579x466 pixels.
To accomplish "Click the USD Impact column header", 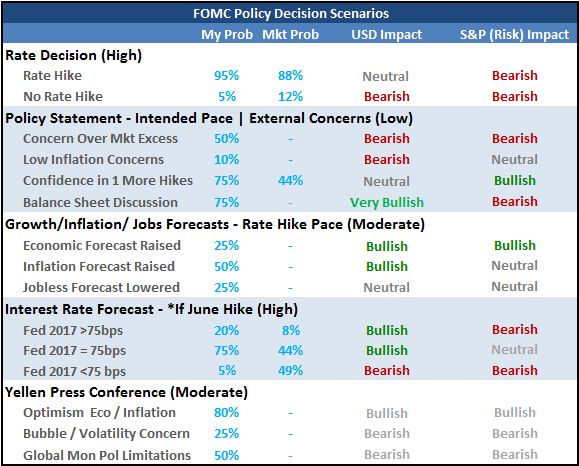I will [386, 35].
